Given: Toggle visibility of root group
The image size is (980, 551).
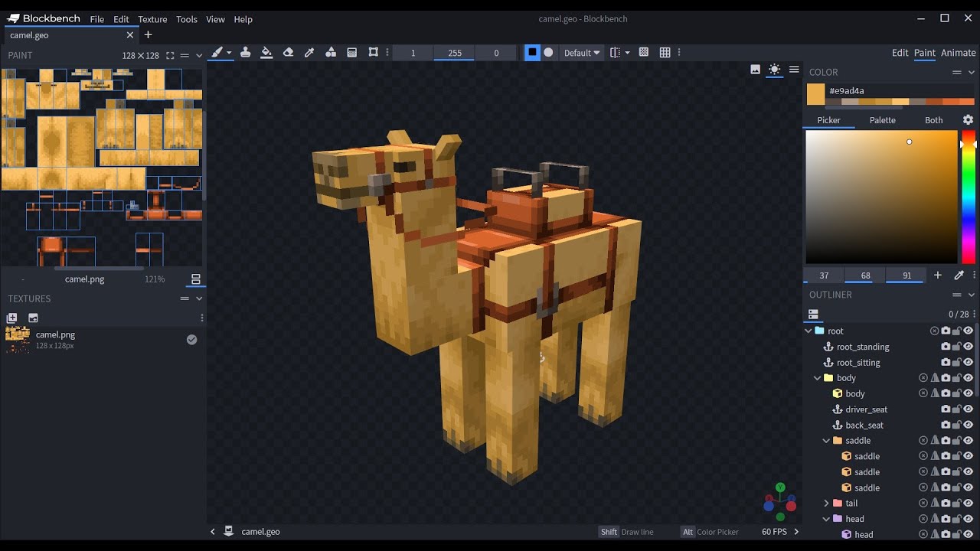Looking at the screenshot, I should point(969,331).
